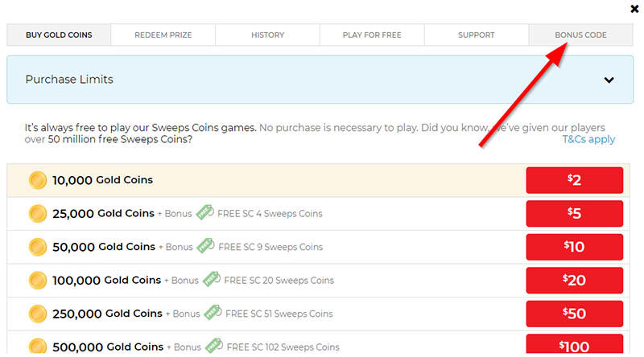This screenshot has height=357, width=644.
Task: Click the gold coin icon beside 10,000 Gold Coins
Action: 37,180
